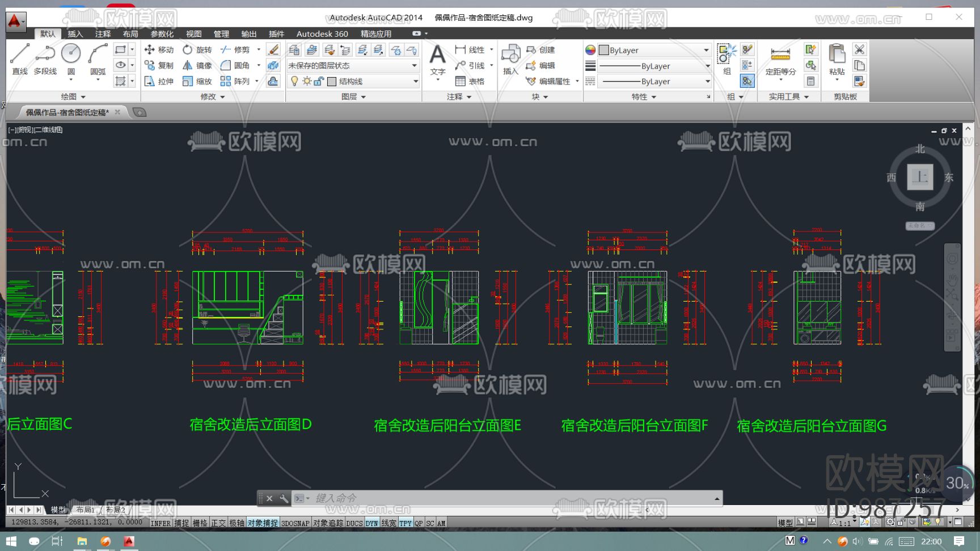Toggle Object Snap (对象捕捉) in status bar

(263, 523)
